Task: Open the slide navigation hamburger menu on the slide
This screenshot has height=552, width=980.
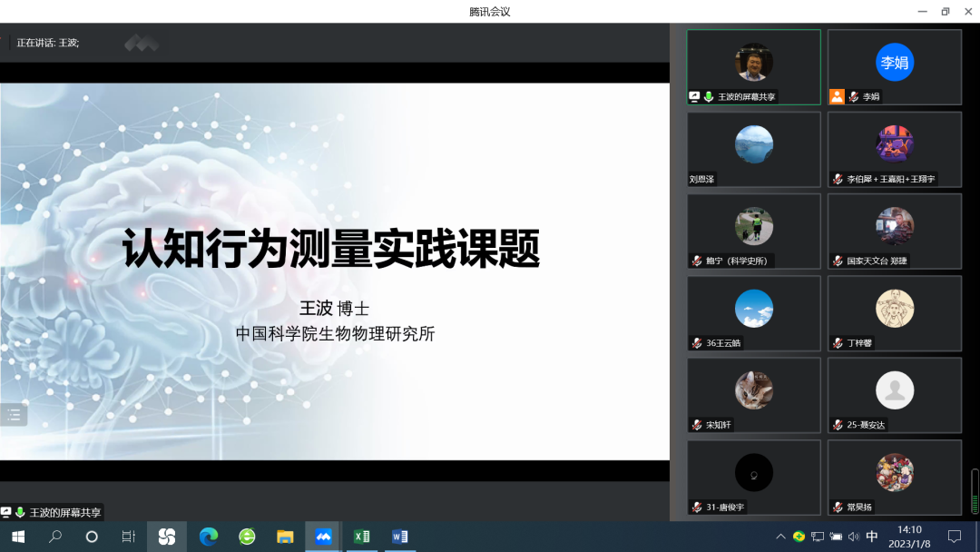Action: pos(14,415)
